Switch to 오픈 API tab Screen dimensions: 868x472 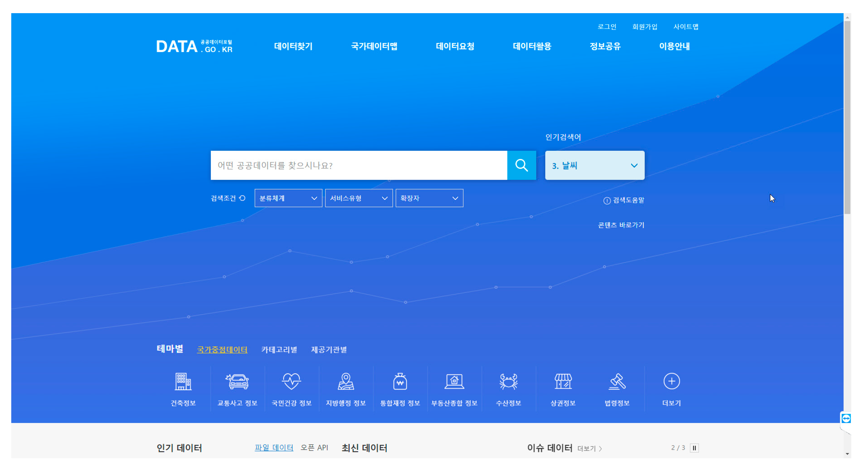click(314, 447)
